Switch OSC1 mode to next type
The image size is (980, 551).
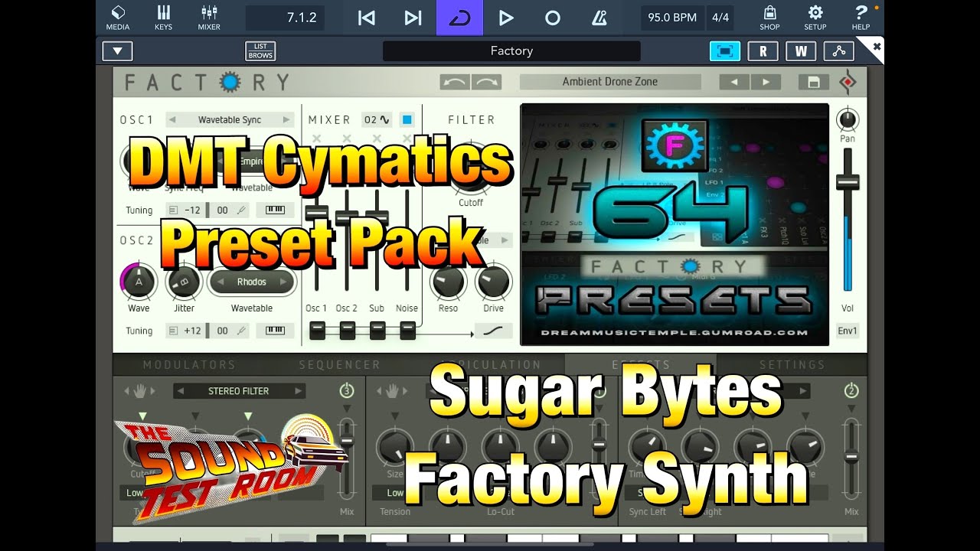point(287,120)
